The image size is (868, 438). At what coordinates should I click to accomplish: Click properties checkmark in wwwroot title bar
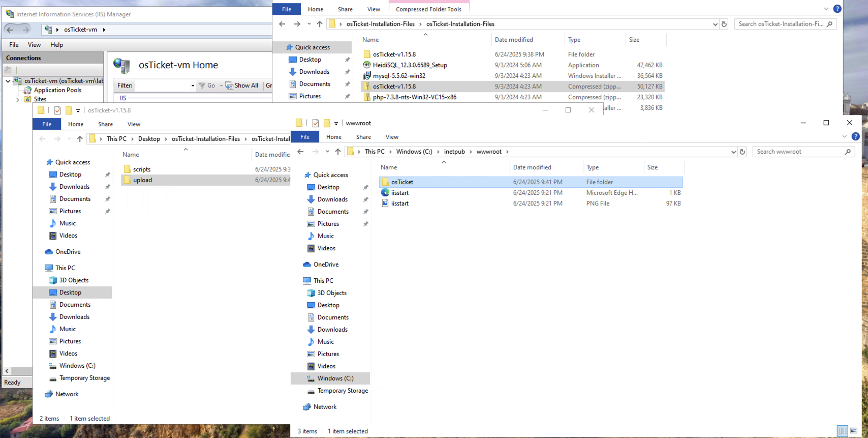[x=316, y=123]
